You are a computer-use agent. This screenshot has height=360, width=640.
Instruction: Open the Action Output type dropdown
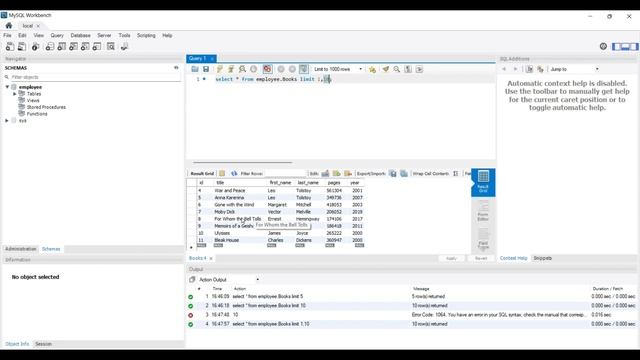pyautogui.click(x=229, y=280)
